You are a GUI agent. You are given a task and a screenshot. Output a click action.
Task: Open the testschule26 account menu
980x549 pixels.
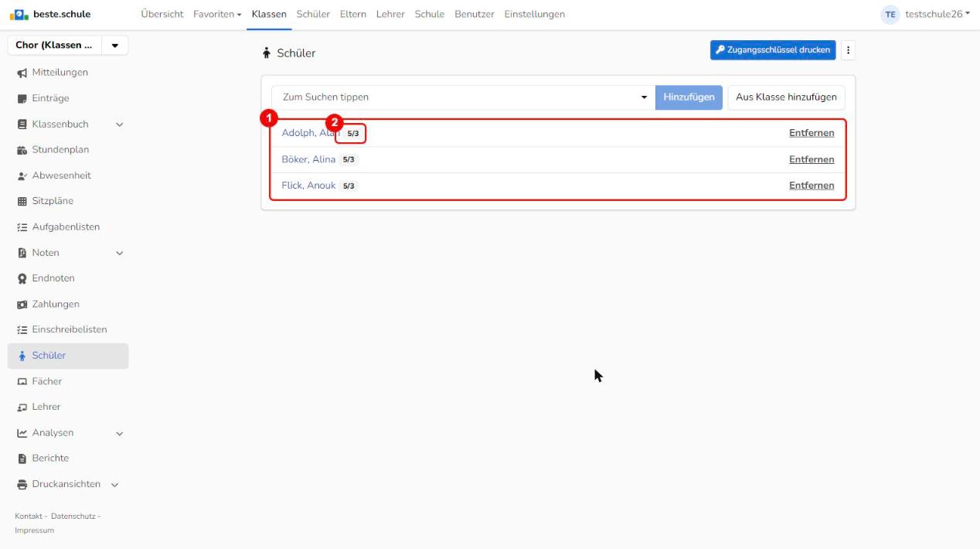[939, 14]
